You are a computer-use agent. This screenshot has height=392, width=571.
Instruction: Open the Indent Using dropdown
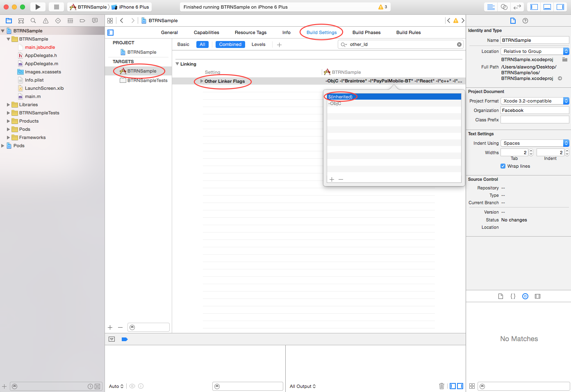click(x=535, y=143)
